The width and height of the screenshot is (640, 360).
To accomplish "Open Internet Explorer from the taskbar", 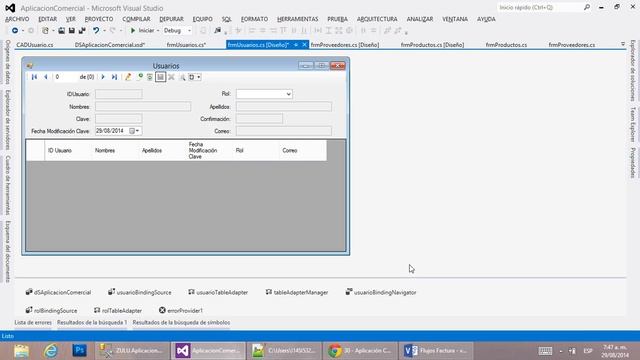I will (x=51, y=351).
